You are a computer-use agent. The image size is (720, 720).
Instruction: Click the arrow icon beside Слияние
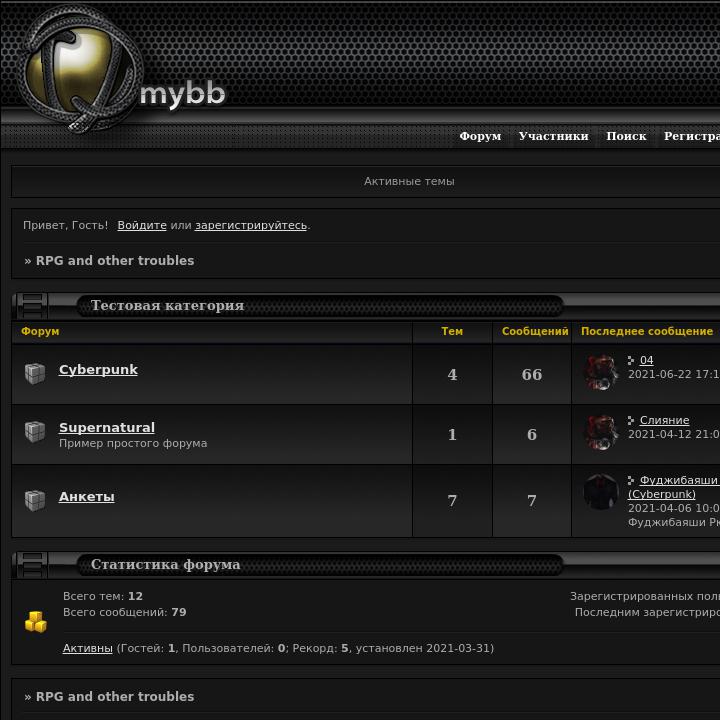click(631, 420)
